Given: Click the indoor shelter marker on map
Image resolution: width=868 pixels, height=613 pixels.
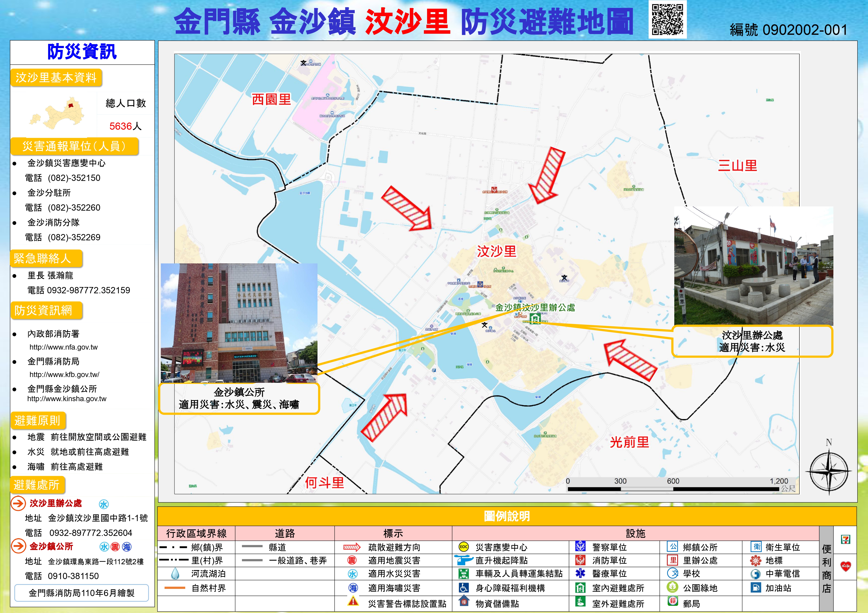Looking at the screenshot, I should (x=535, y=319).
